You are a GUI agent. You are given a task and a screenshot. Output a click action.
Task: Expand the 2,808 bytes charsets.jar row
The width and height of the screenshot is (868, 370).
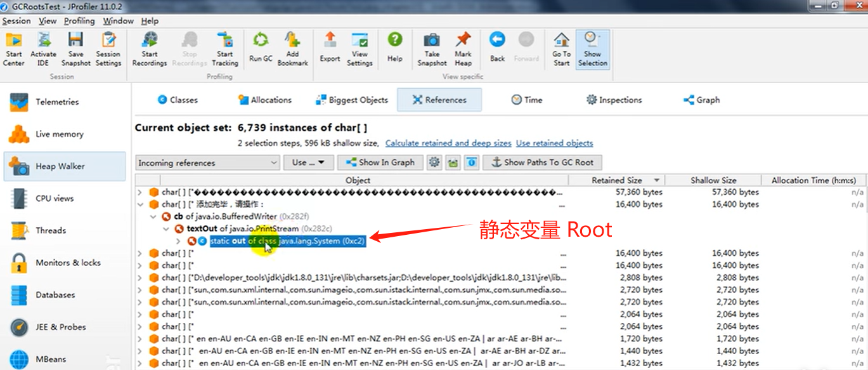(x=140, y=277)
